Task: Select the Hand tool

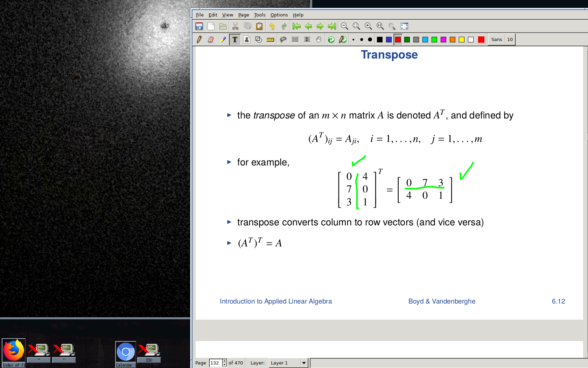Action: click(x=318, y=40)
